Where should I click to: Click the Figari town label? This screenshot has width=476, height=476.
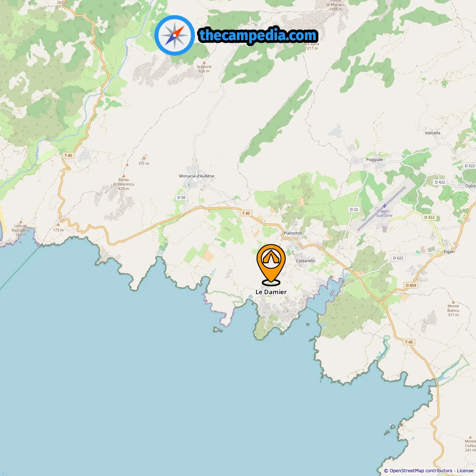pyautogui.click(x=449, y=252)
